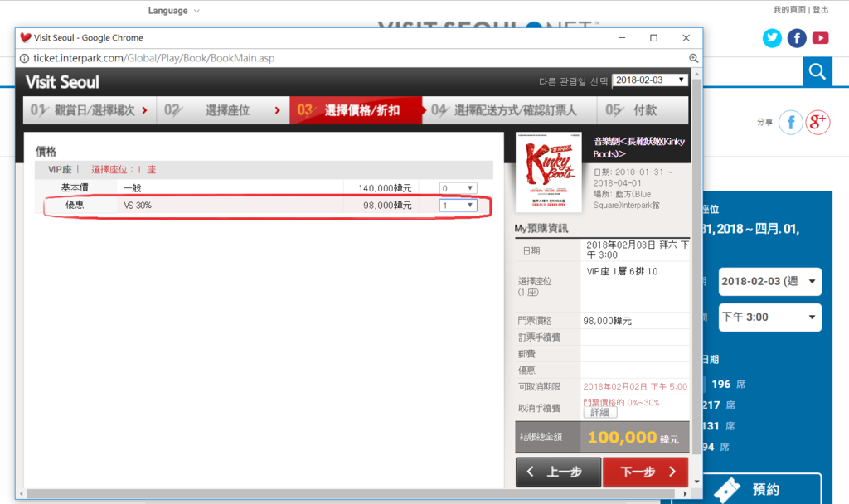Click Chrome zoom magnifier in address bar
The image size is (849, 504).
(x=693, y=58)
